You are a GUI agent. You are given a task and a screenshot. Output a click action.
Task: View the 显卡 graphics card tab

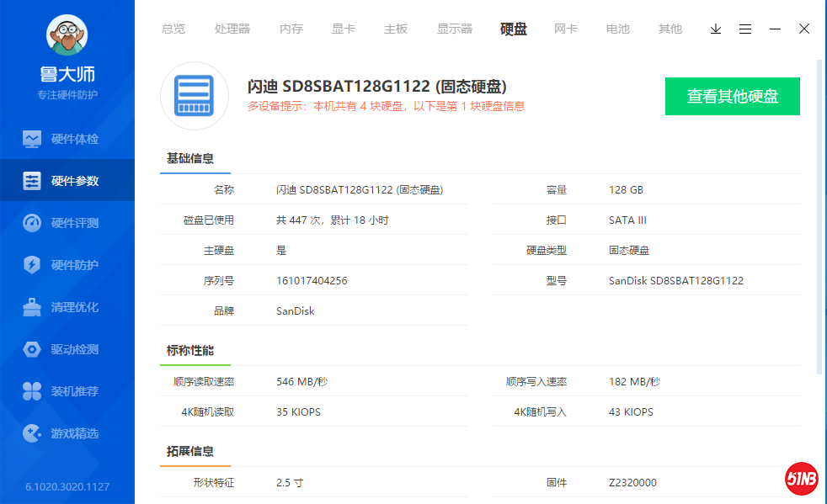[x=344, y=29]
